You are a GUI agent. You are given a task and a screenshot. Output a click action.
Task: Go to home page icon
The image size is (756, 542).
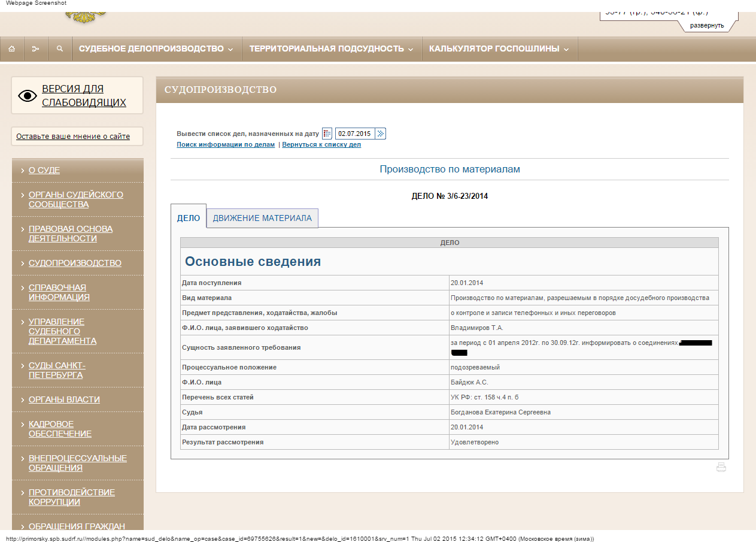[12, 49]
